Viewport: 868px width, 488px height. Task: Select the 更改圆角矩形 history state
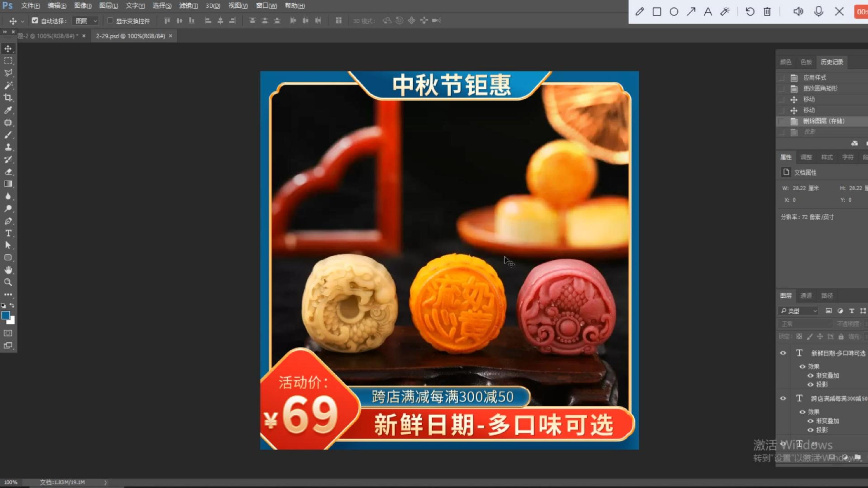coord(820,89)
